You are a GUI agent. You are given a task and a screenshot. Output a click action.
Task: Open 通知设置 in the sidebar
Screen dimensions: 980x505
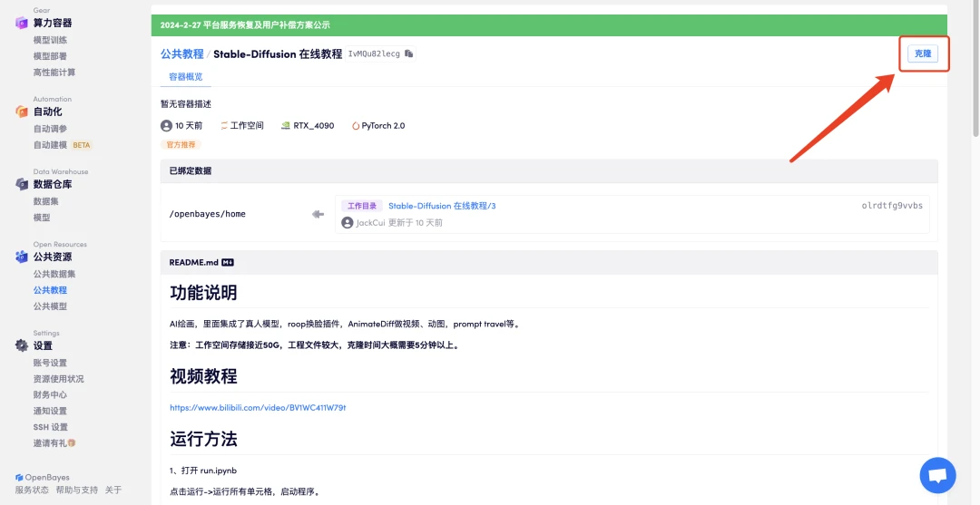pyautogui.click(x=50, y=411)
